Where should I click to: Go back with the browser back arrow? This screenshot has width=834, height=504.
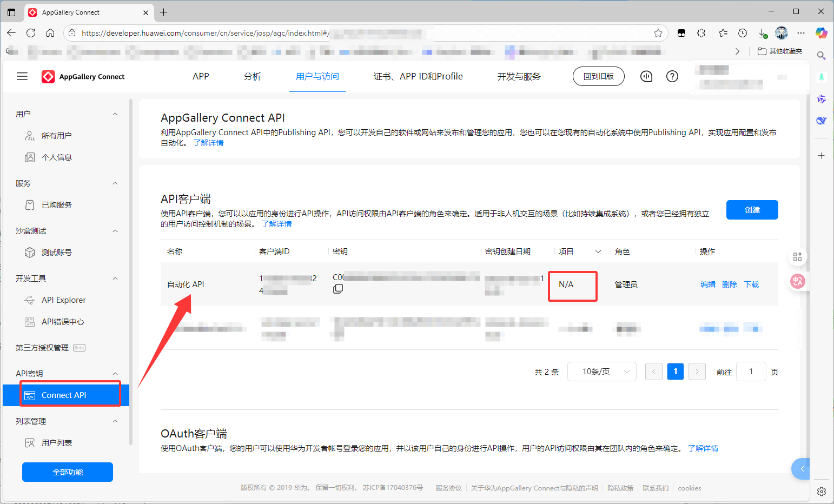tap(11, 33)
